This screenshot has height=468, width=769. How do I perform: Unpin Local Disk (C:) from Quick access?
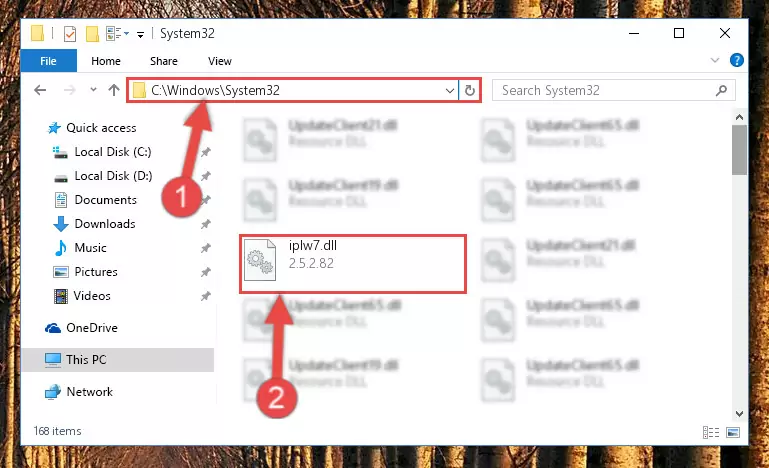205,152
